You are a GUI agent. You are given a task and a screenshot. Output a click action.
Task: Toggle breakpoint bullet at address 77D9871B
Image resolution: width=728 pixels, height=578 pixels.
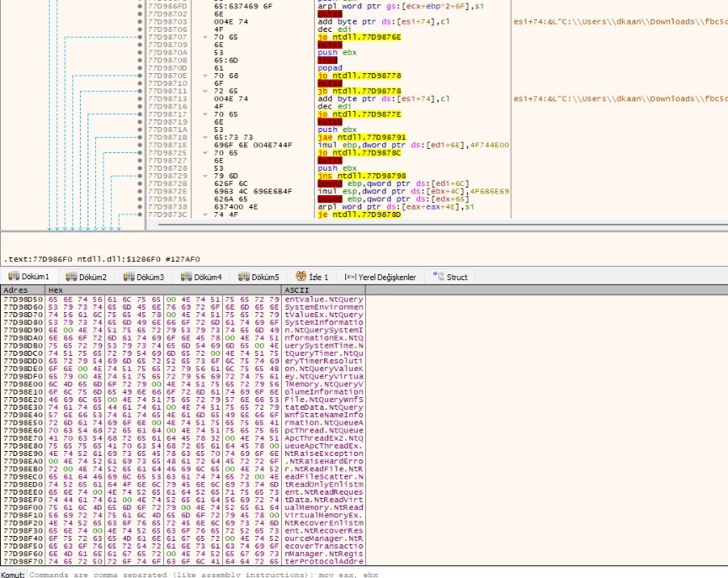141,137
